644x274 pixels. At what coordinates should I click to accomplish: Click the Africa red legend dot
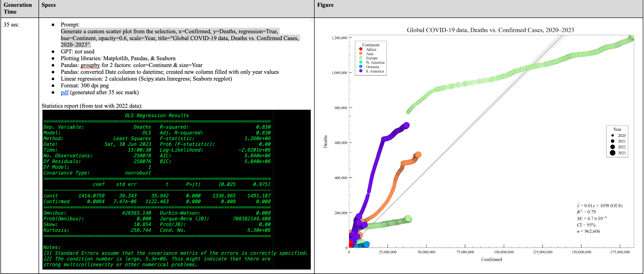tap(360, 49)
